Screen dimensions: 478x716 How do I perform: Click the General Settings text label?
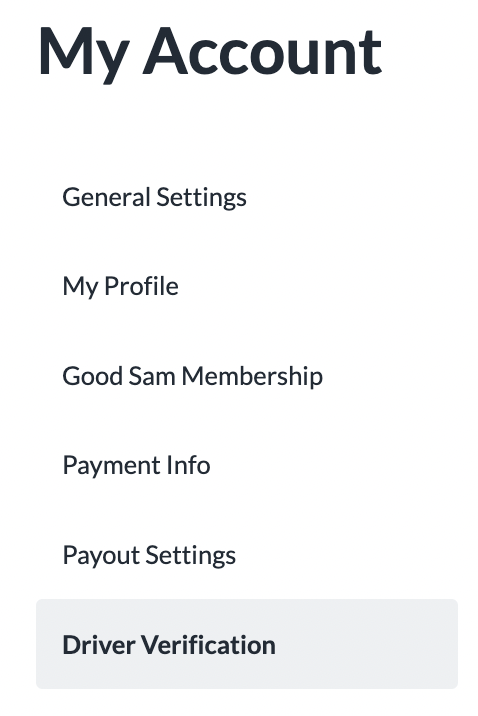[154, 198]
